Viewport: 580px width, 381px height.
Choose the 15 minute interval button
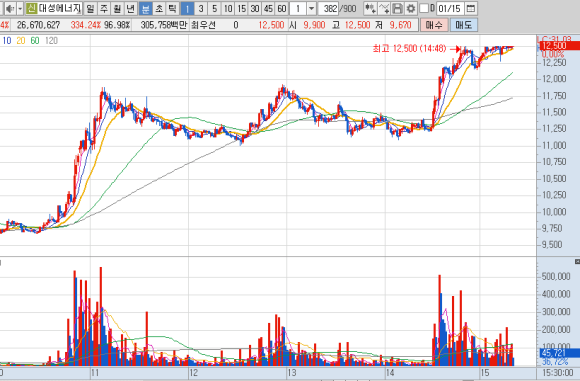[x=242, y=8]
